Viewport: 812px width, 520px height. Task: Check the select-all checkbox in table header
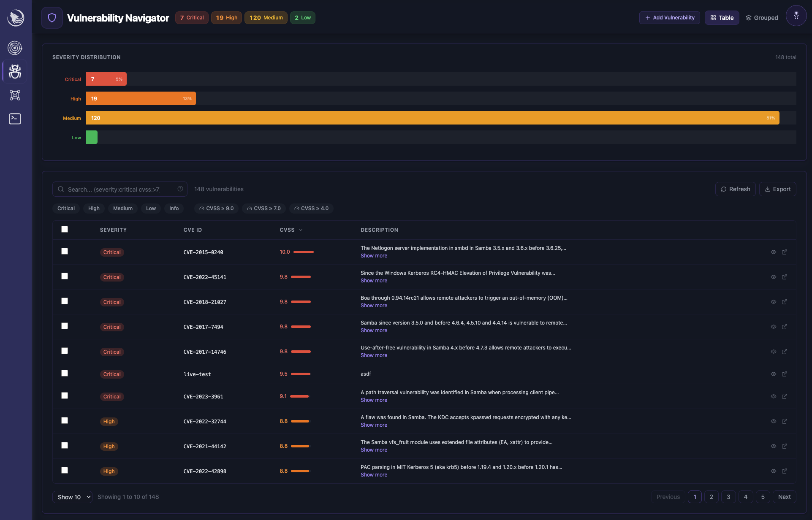point(65,229)
